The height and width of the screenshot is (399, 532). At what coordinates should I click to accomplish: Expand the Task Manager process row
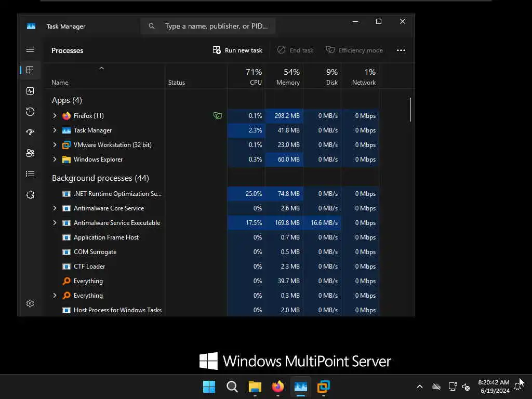coord(55,130)
